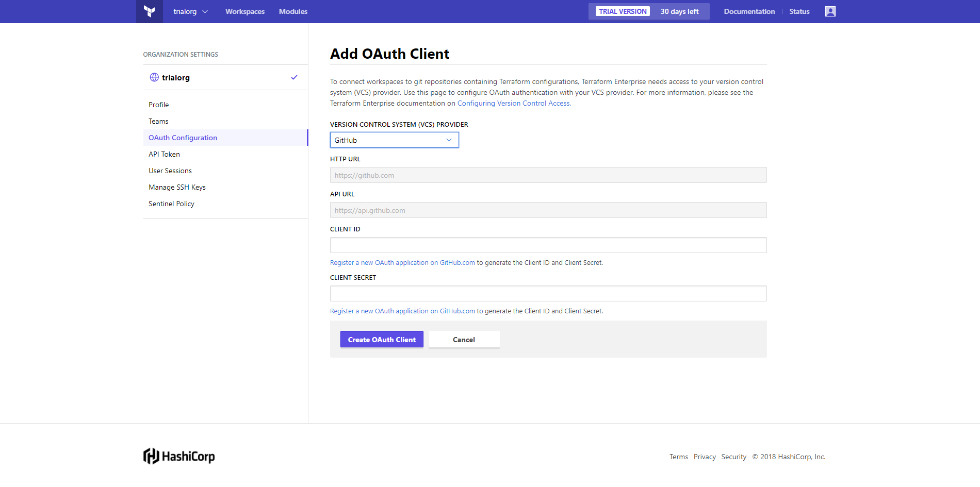Click into the Client ID field
The image size is (980, 487).
(x=548, y=245)
